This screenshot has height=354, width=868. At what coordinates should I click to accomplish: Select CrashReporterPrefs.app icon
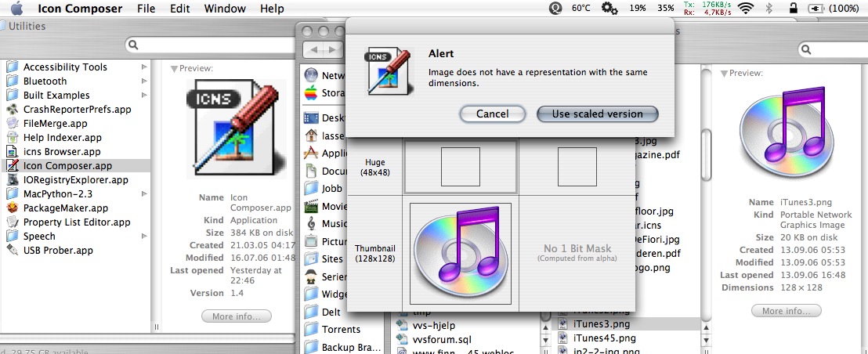(x=13, y=109)
